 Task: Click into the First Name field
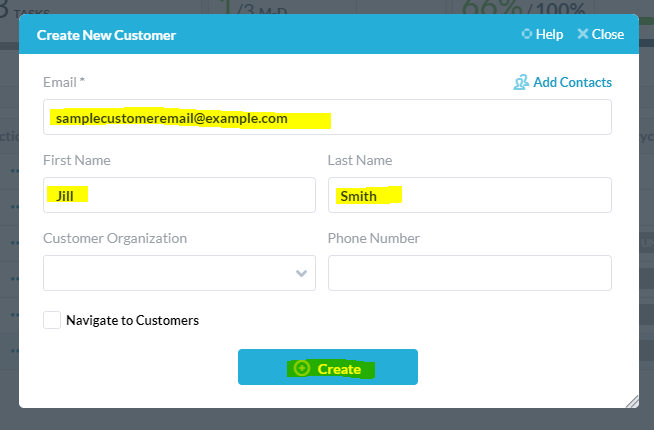tap(179, 195)
